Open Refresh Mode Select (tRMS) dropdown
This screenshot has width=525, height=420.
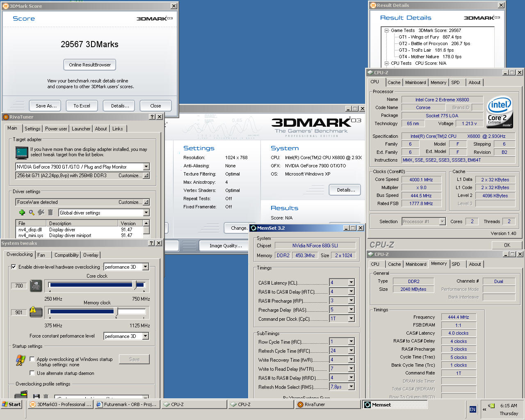[x=351, y=386]
